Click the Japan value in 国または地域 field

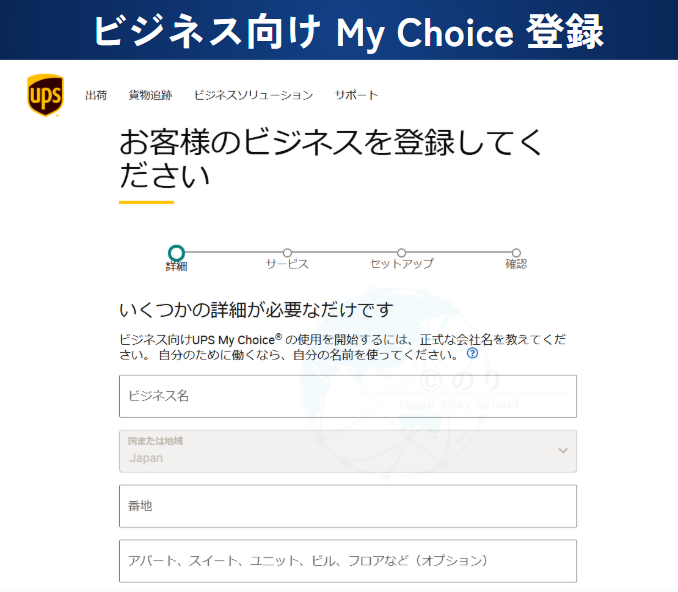pyautogui.click(x=146, y=458)
